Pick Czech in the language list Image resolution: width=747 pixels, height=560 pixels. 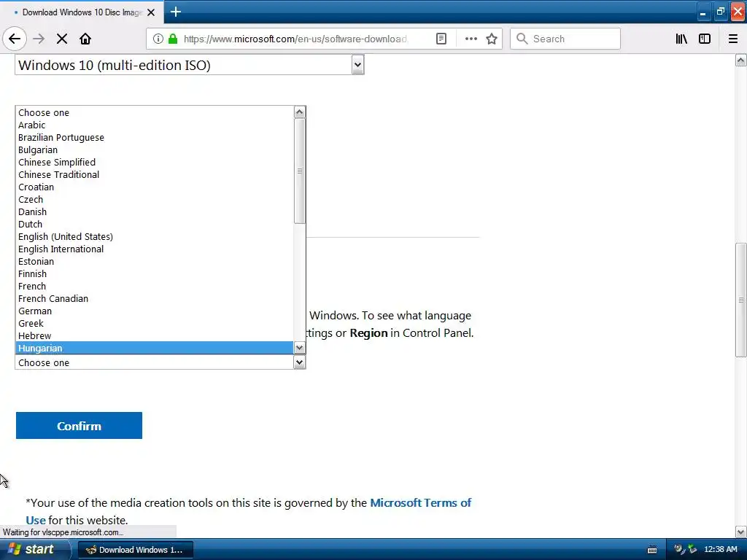coord(155,199)
